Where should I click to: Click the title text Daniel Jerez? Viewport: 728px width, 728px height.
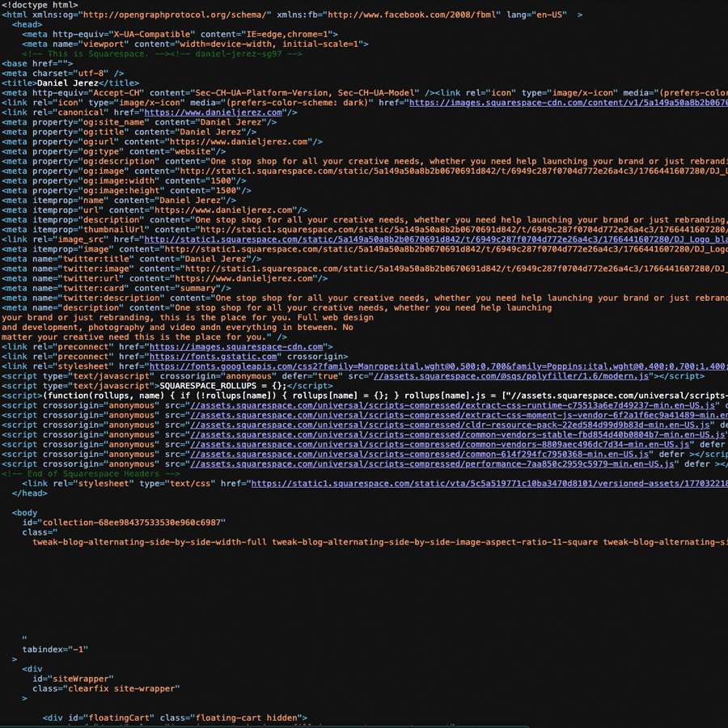click(x=68, y=83)
